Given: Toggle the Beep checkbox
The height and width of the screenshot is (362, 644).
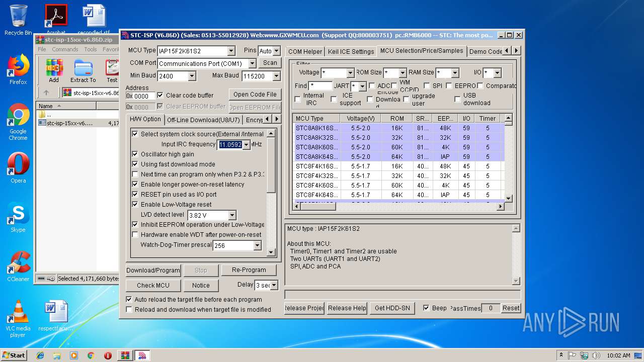Looking at the screenshot, I should point(426,308).
